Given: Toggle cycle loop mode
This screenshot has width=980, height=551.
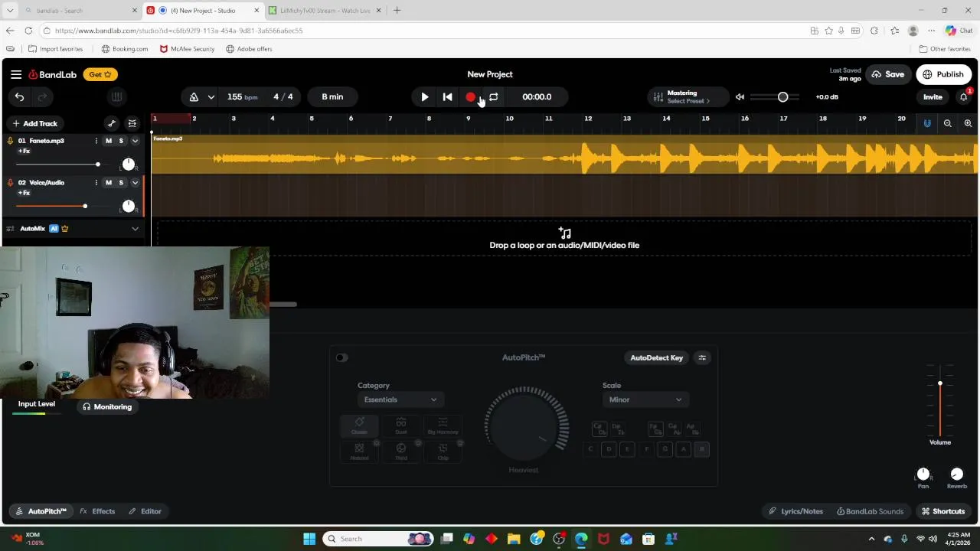Looking at the screenshot, I should (x=494, y=97).
